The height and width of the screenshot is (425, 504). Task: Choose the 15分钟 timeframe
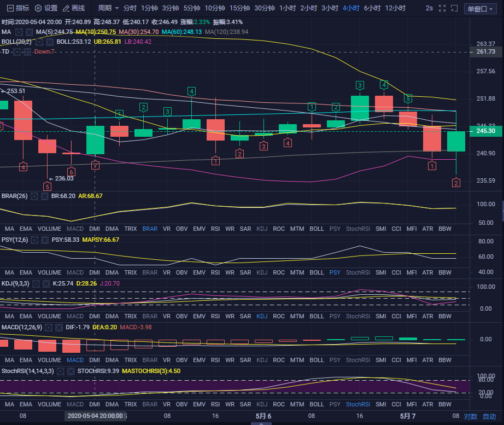click(239, 8)
